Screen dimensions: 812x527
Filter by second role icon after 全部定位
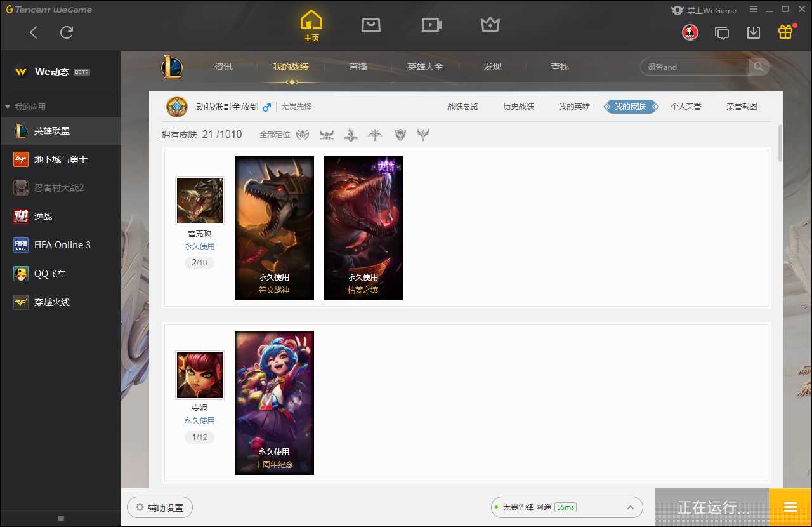[x=327, y=135]
